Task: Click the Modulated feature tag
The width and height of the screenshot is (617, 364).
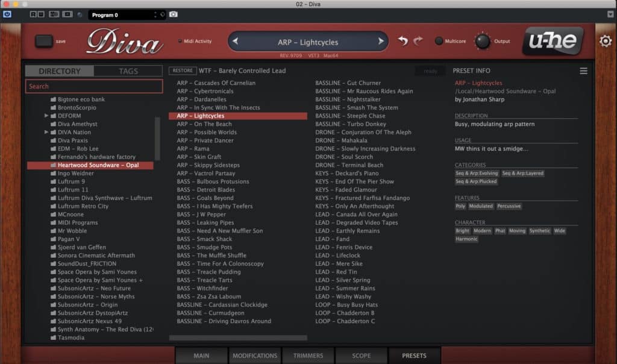Action: 480,206
